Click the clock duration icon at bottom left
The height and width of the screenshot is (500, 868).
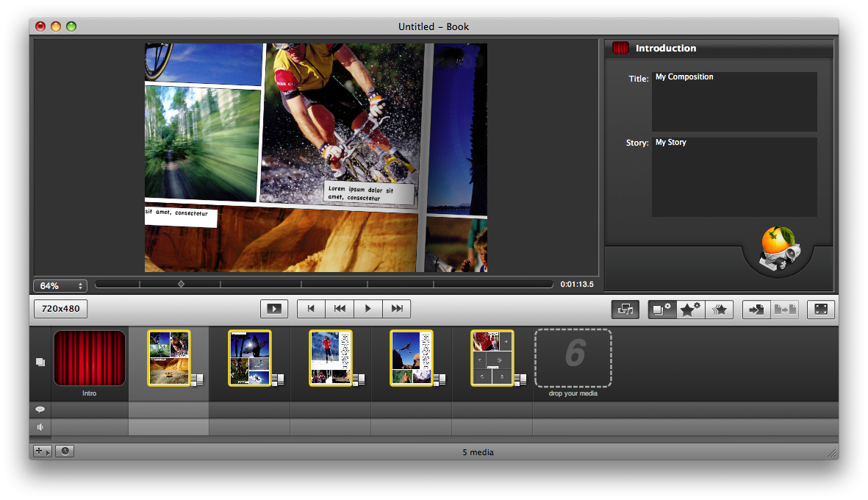pos(65,451)
